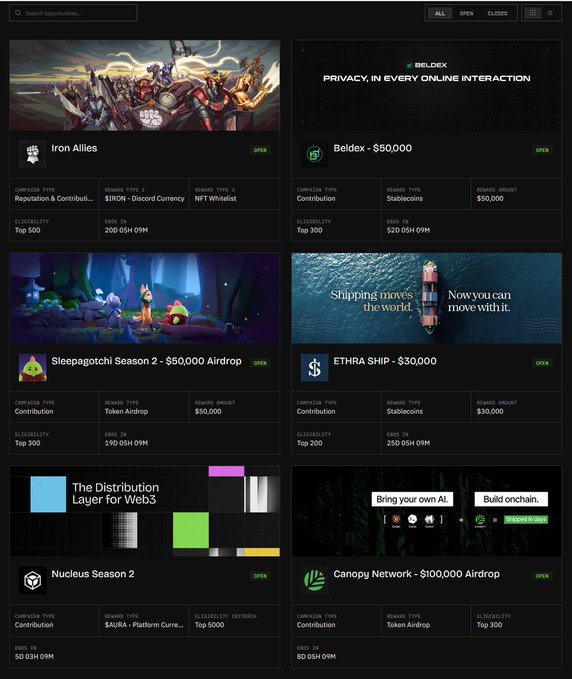Viewport: 572px width, 679px height.
Task: Click '25D 05H 09M' countdown on ETHRA SHIP
Action: pos(408,443)
